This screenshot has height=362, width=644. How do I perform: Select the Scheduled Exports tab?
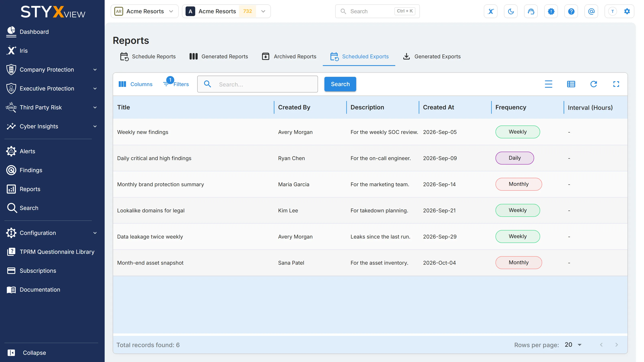coord(359,57)
